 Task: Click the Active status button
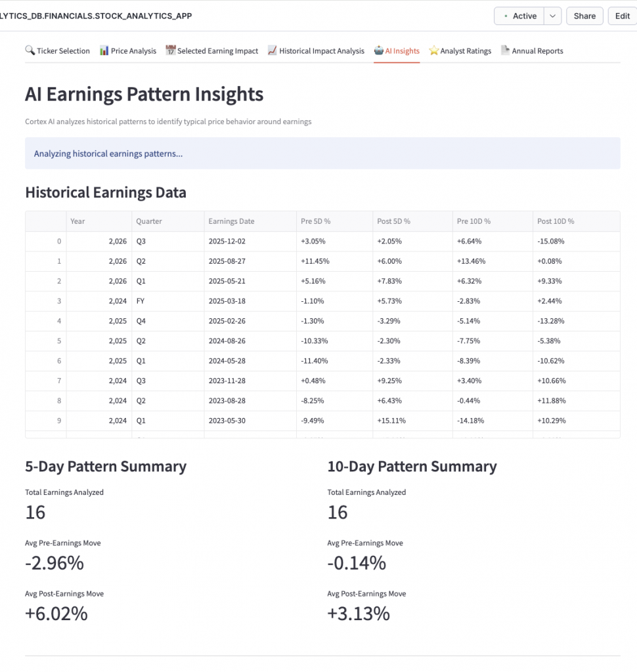point(519,16)
